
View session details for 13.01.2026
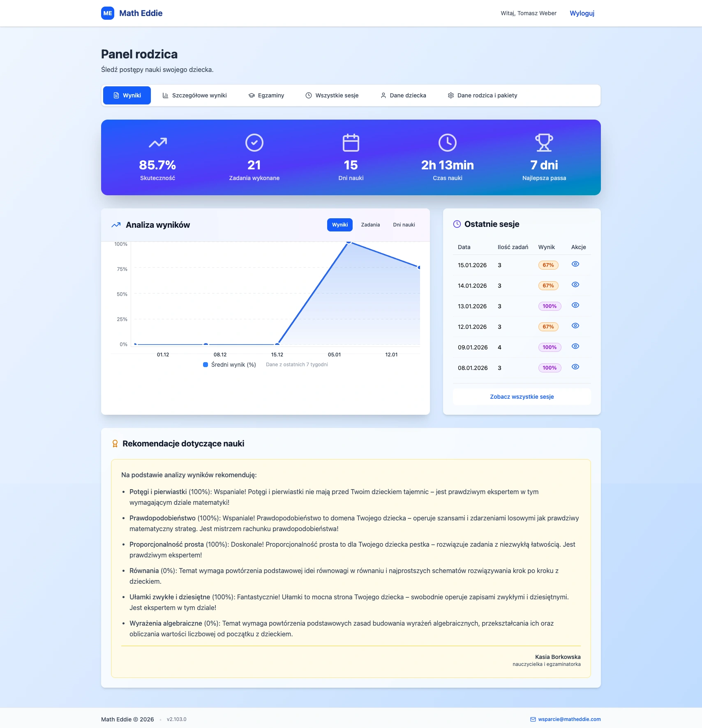pyautogui.click(x=575, y=305)
